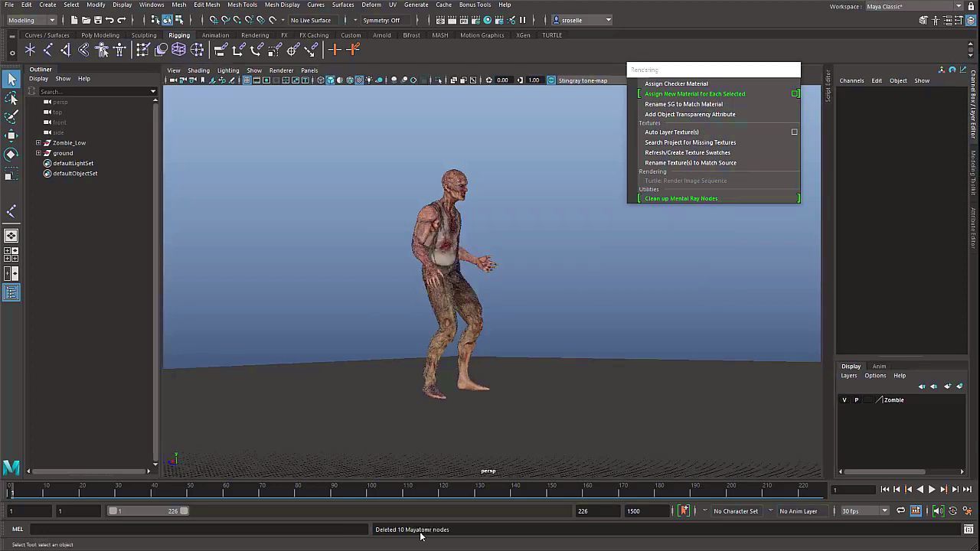This screenshot has height=551, width=980.
Task: Click the Save Scene icon
Action: tap(98, 20)
